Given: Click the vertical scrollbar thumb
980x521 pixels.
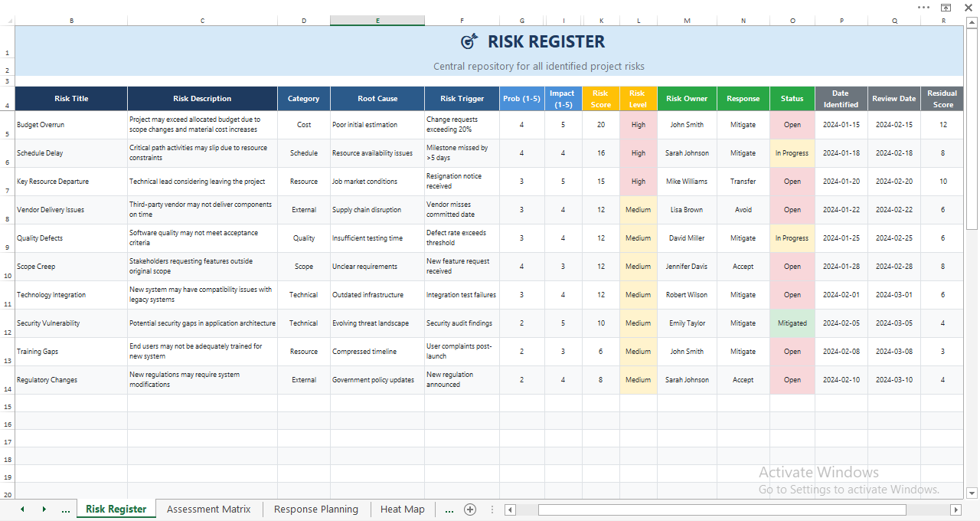Looking at the screenshot, I should [972, 128].
